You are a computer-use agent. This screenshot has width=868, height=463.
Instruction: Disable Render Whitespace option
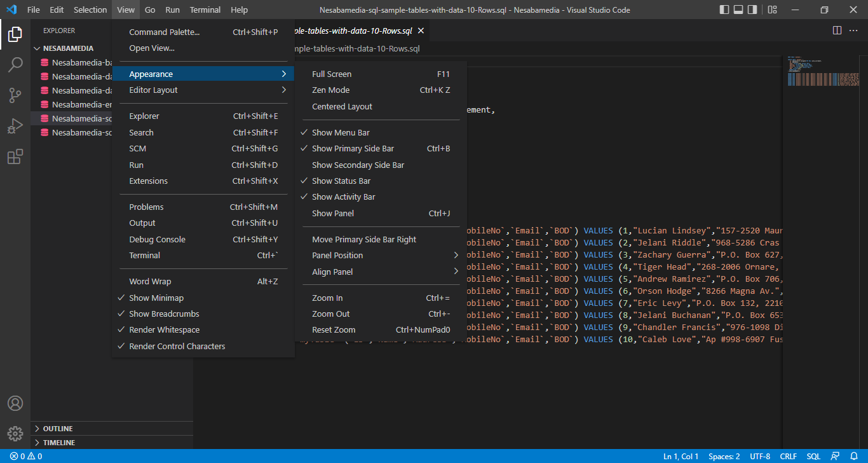pos(164,330)
